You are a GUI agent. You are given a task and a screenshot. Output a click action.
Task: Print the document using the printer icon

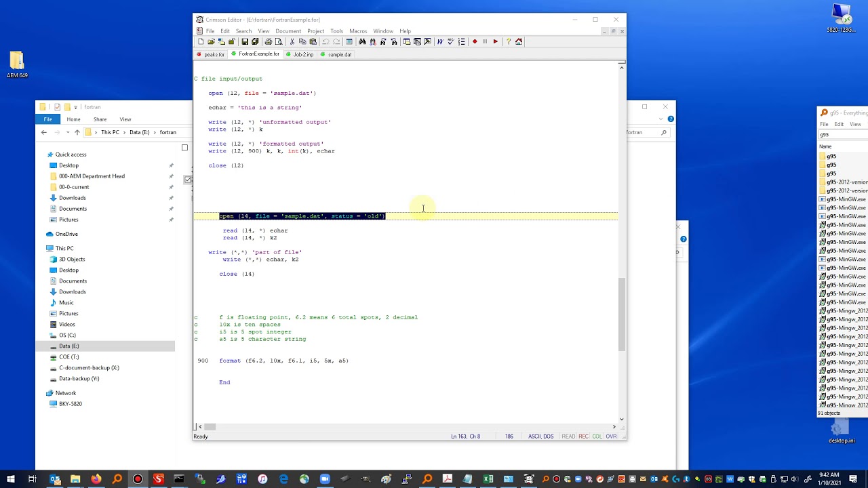(269, 41)
